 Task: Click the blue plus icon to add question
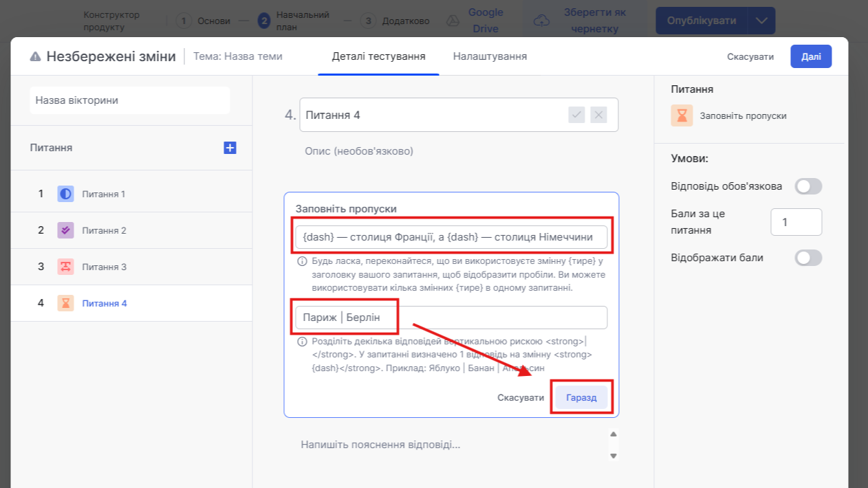tap(230, 148)
